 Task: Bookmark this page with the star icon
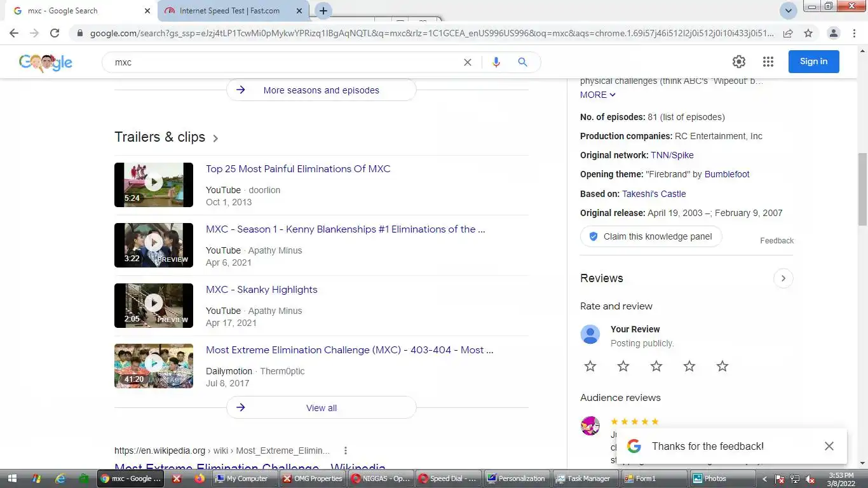808,33
